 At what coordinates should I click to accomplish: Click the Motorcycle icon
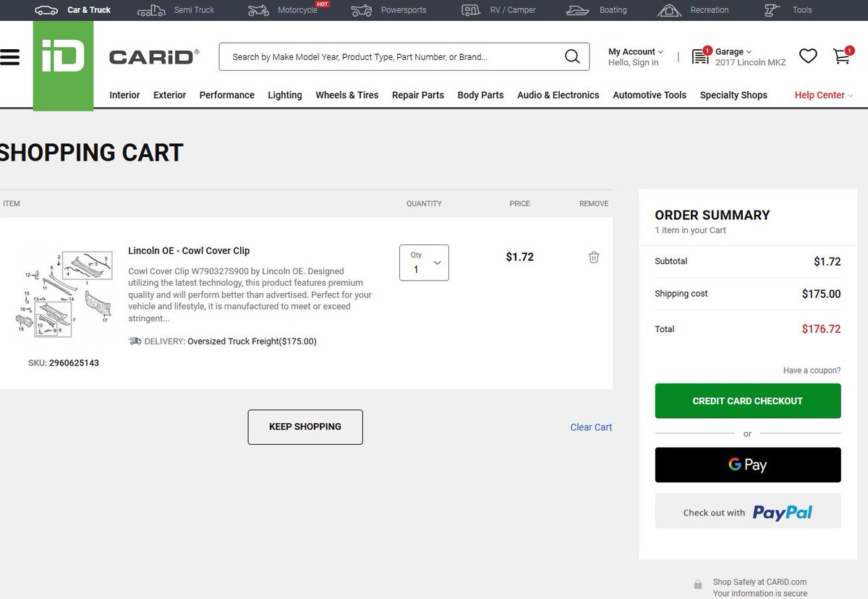pos(258,10)
